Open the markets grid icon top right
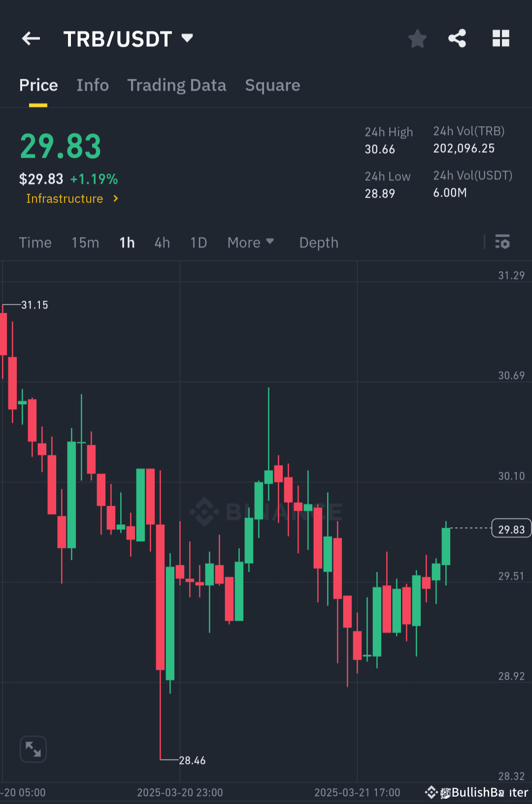This screenshot has width=532, height=804. click(x=501, y=38)
